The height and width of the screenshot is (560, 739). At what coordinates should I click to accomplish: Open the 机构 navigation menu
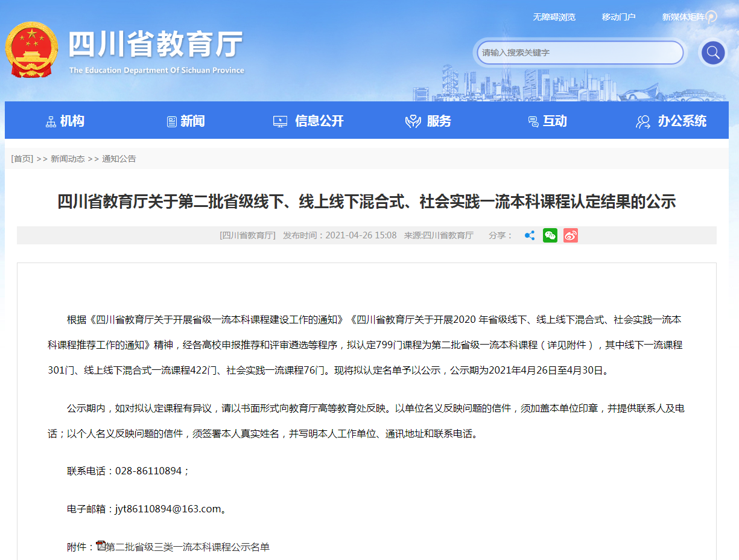pos(65,121)
